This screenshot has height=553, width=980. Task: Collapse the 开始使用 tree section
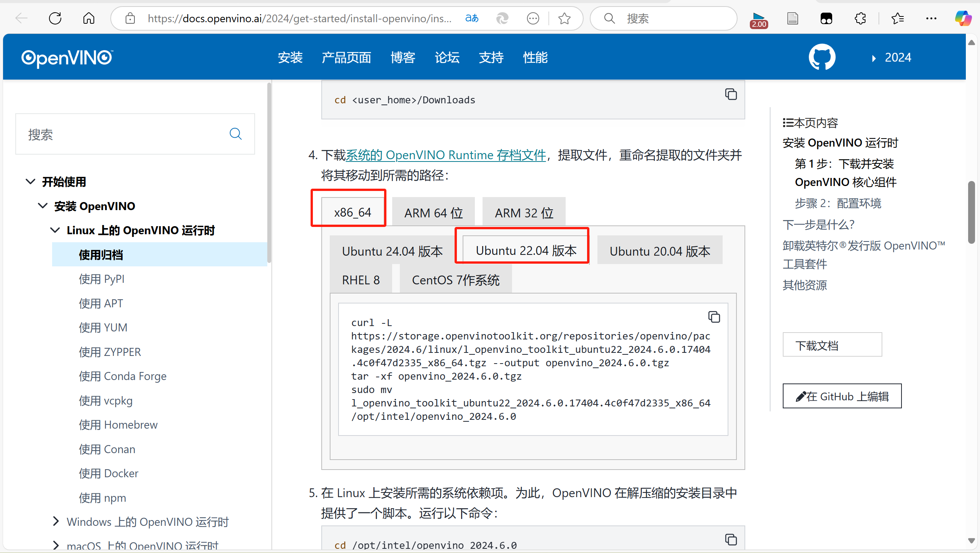31,181
